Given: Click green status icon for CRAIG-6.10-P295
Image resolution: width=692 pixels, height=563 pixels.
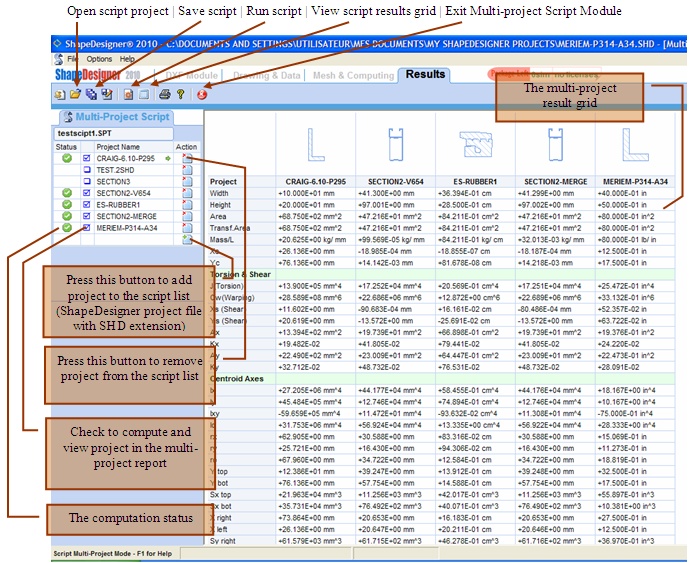Looking at the screenshot, I should click(67, 158).
